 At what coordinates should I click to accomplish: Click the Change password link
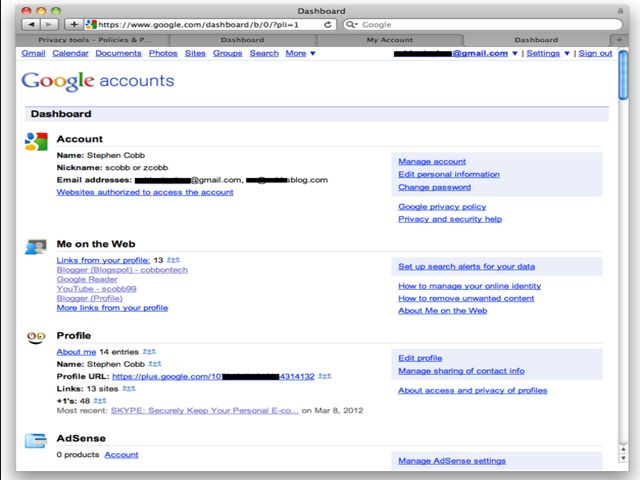(x=434, y=187)
